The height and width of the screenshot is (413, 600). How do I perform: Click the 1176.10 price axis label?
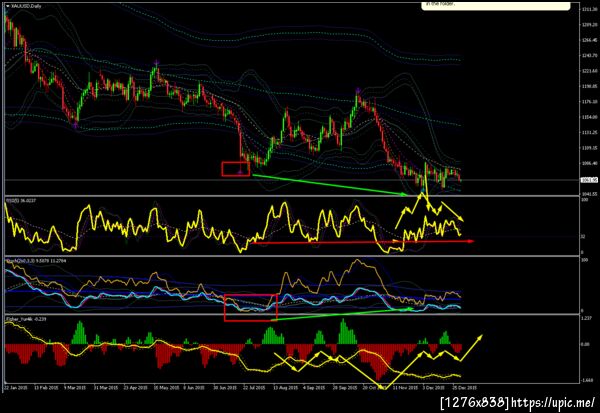click(x=590, y=102)
